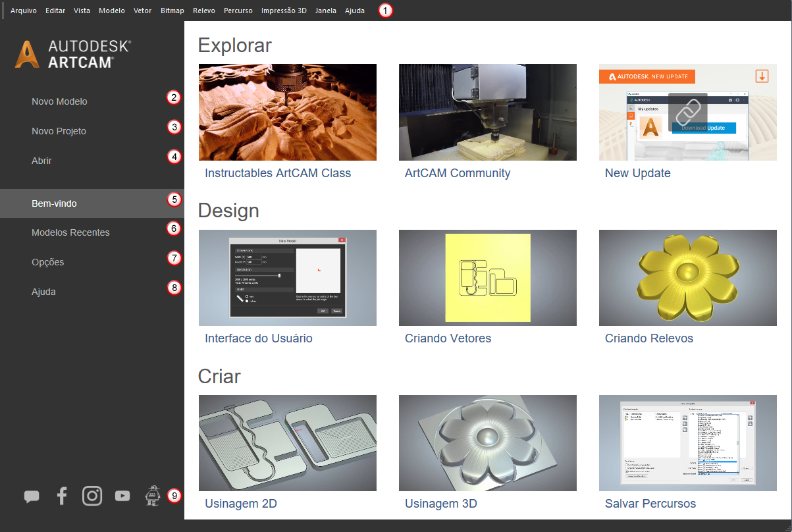Open ArtCAM Community machine thumbnail

click(x=488, y=112)
